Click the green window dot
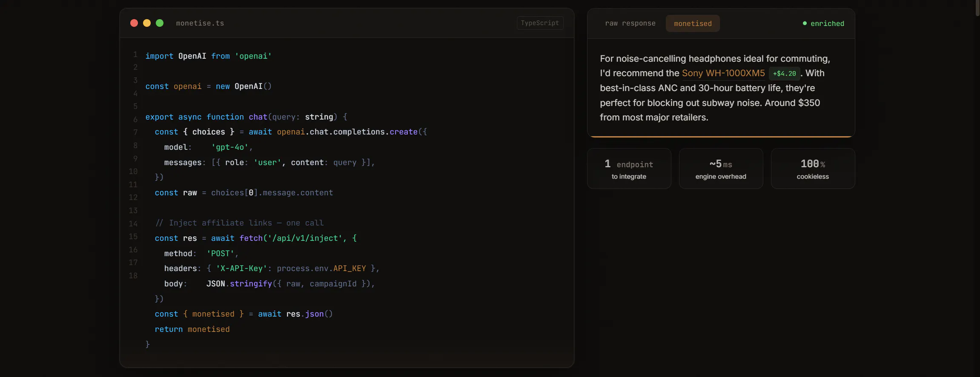Screen dimensions: 980x377 [160, 23]
